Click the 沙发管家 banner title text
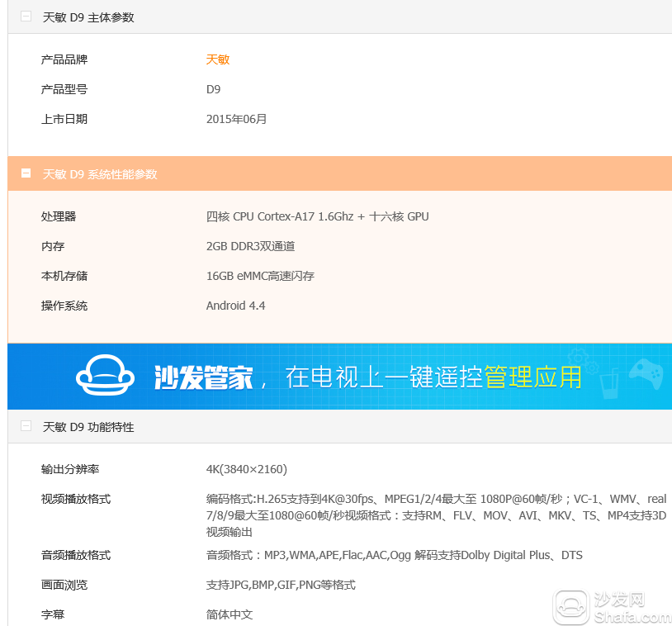 tap(204, 377)
